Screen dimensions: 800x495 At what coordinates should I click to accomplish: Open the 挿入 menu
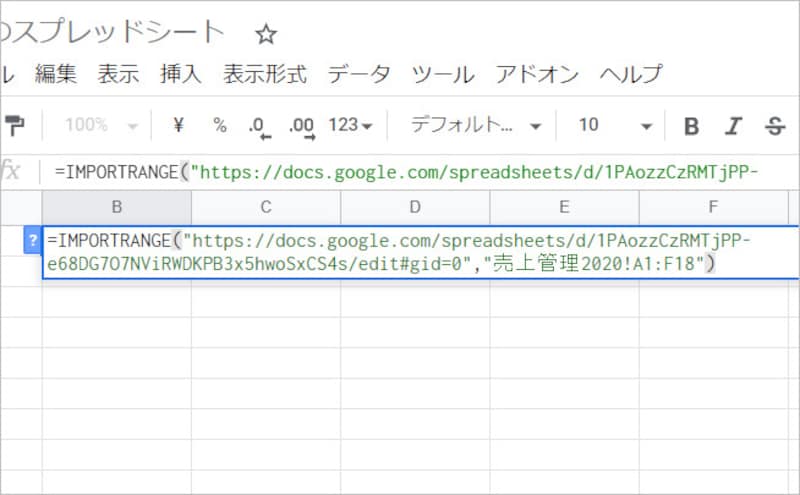[181, 74]
